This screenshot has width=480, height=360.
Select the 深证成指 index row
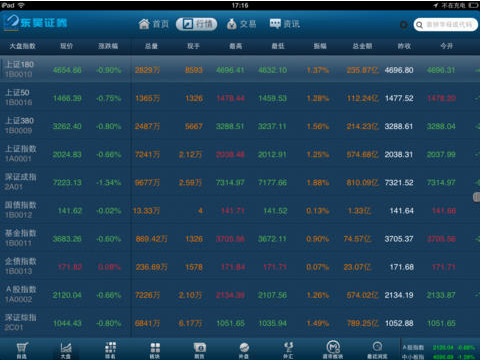tap(240, 182)
